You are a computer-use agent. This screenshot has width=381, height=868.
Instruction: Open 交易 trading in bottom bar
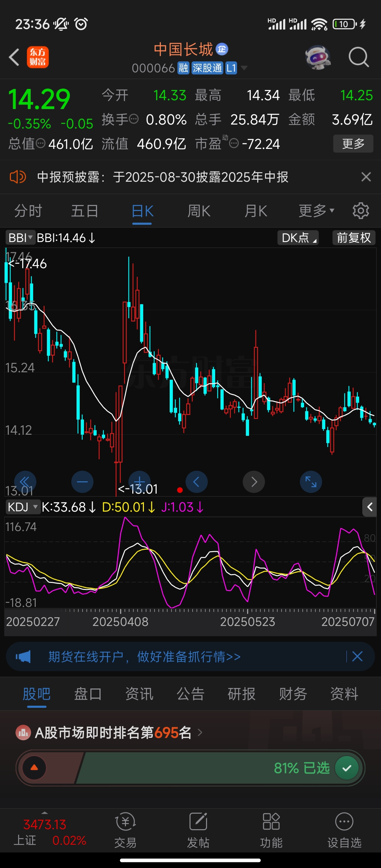(x=125, y=831)
